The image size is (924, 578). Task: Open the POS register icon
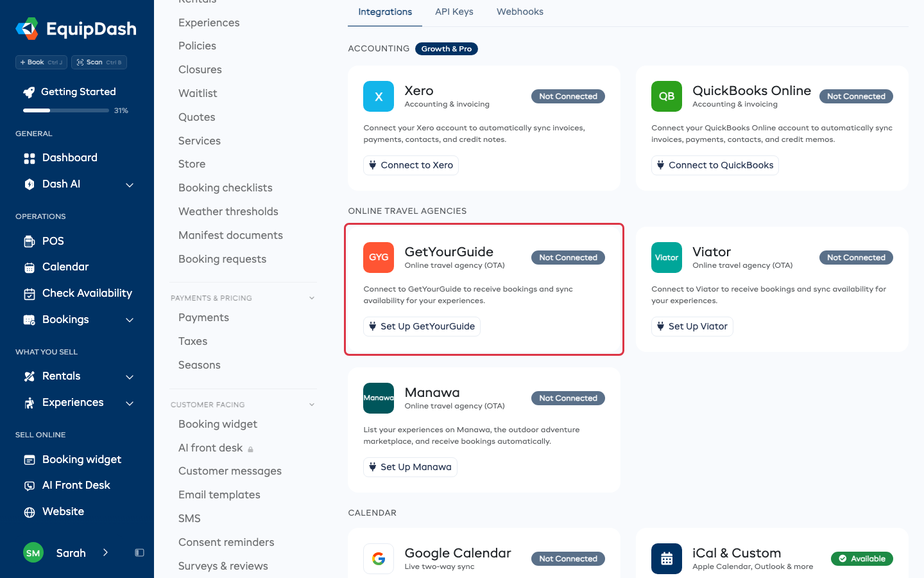click(30, 241)
